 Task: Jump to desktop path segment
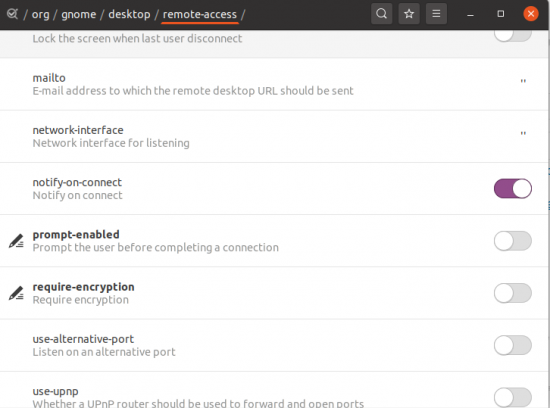pos(129,14)
